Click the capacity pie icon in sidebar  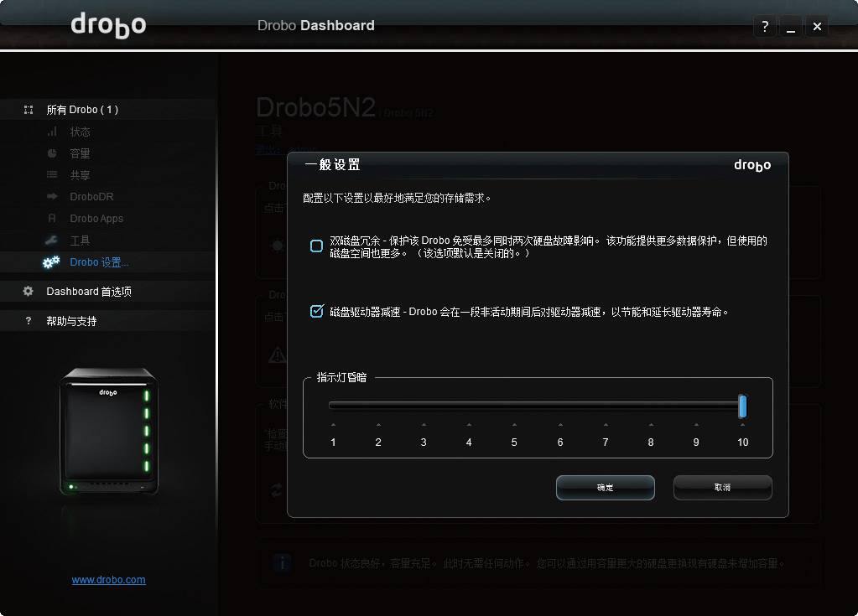tap(52, 153)
